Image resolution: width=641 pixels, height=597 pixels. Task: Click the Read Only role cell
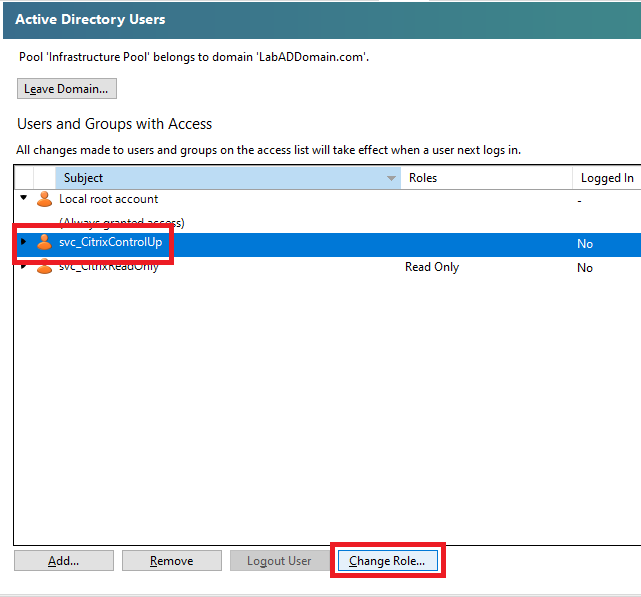432,267
